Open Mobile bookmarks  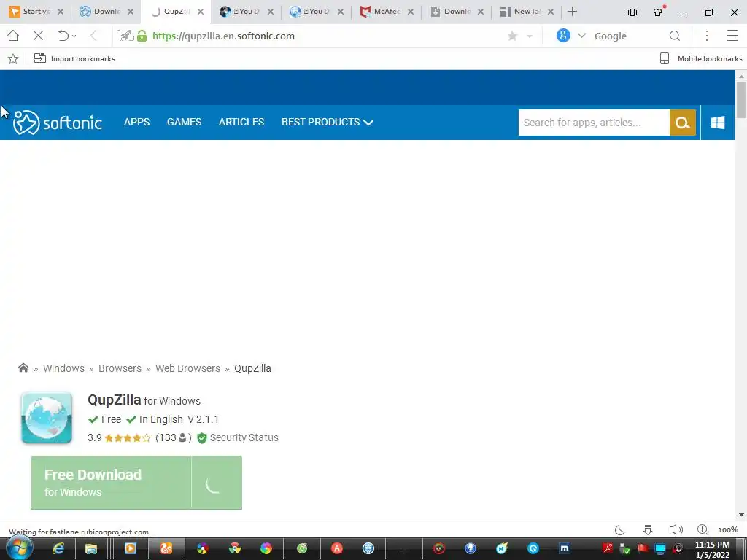[701, 58]
